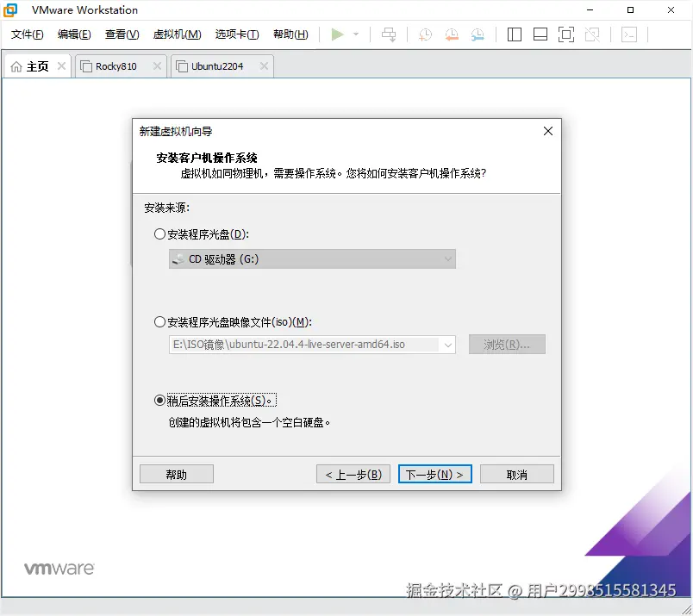Image resolution: width=693 pixels, height=616 pixels.
Task: Click the ISO file path input field
Action: 304,345
